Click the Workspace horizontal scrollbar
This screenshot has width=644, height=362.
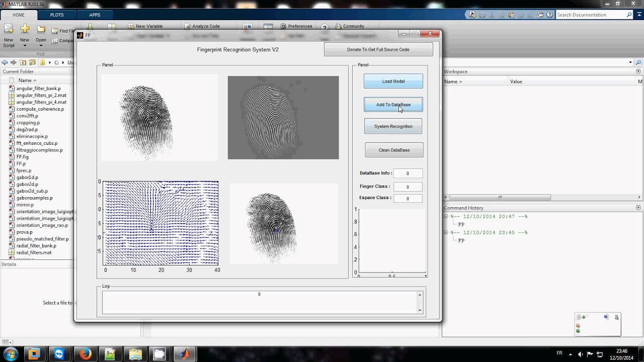pyautogui.click(x=500, y=197)
